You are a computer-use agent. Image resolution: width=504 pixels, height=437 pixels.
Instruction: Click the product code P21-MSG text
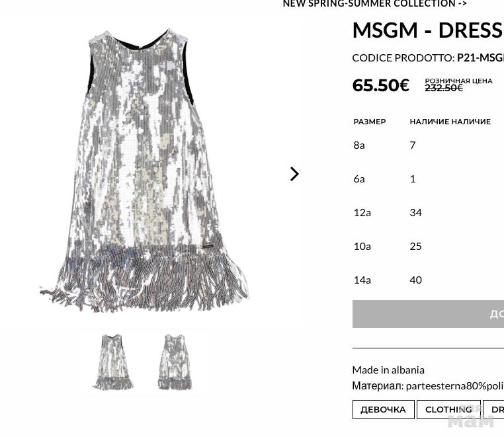point(480,58)
